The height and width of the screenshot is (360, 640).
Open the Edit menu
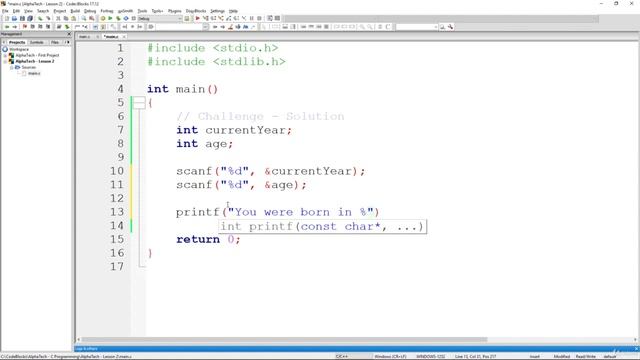[16, 11]
